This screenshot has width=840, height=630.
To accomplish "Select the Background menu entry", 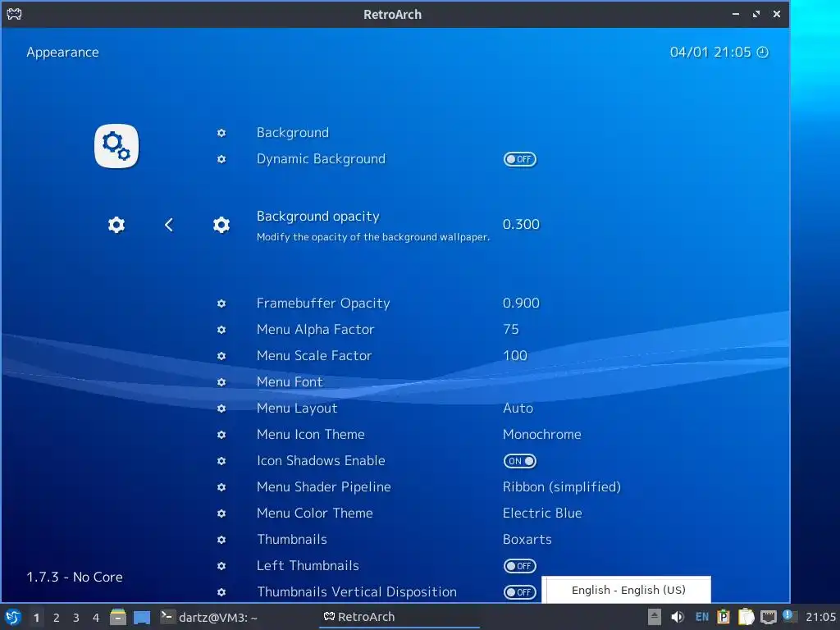I will tap(293, 133).
